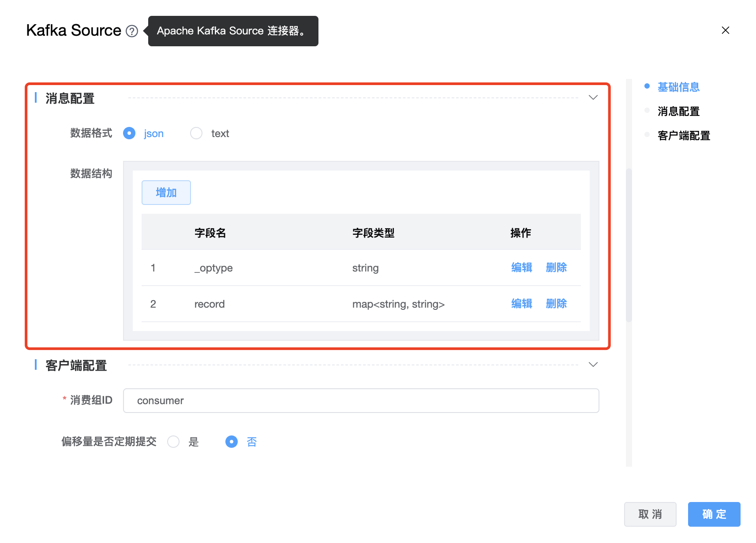
Task: Collapse the 客户端配置 section chevron
Action: pyautogui.click(x=593, y=364)
